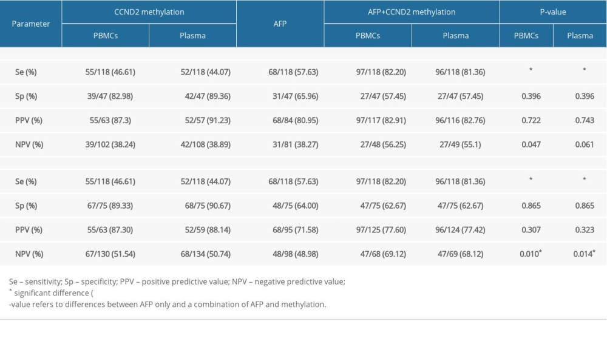Click the 48/98 (48.98) NPV value
Screen dimensions: 607x364
click(x=280, y=254)
